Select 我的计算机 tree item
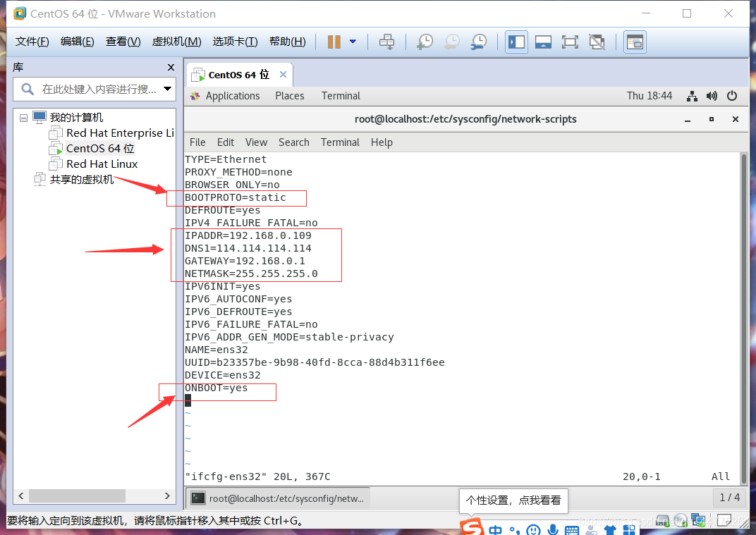 (68, 118)
